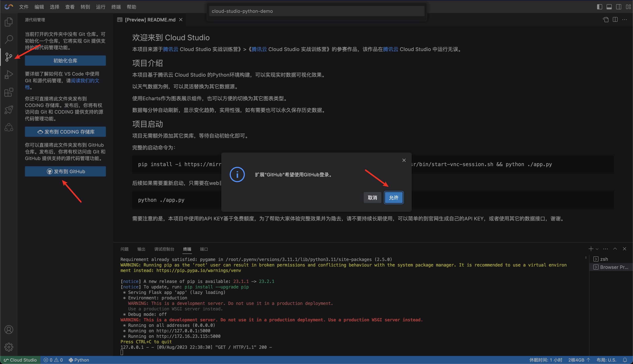Close the README.md preview tab
This screenshot has width=633, height=364.
181,20
